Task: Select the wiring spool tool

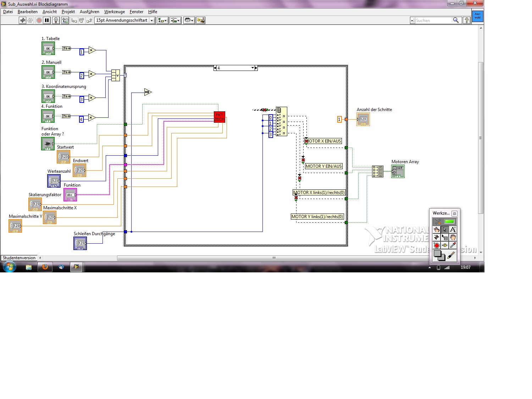Action: point(437,237)
